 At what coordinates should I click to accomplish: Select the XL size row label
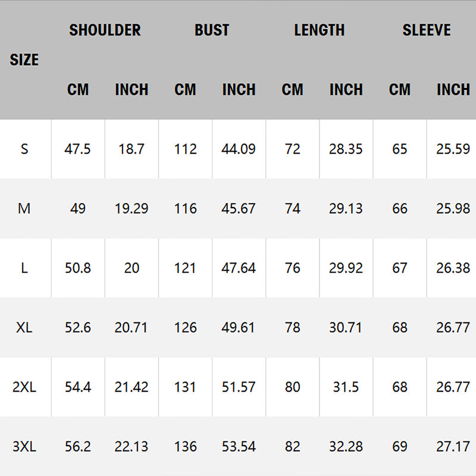(x=24, y=327)
